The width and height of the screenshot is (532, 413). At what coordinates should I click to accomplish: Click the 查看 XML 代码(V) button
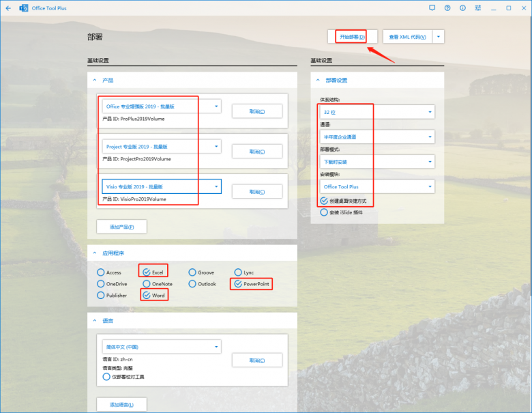point(407,37)
